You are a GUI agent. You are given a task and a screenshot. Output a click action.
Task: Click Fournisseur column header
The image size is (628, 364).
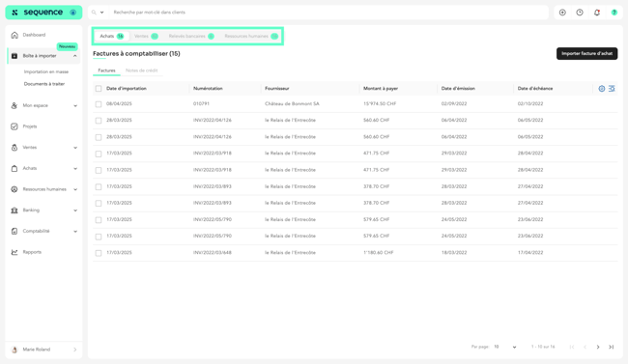point(276,89)
